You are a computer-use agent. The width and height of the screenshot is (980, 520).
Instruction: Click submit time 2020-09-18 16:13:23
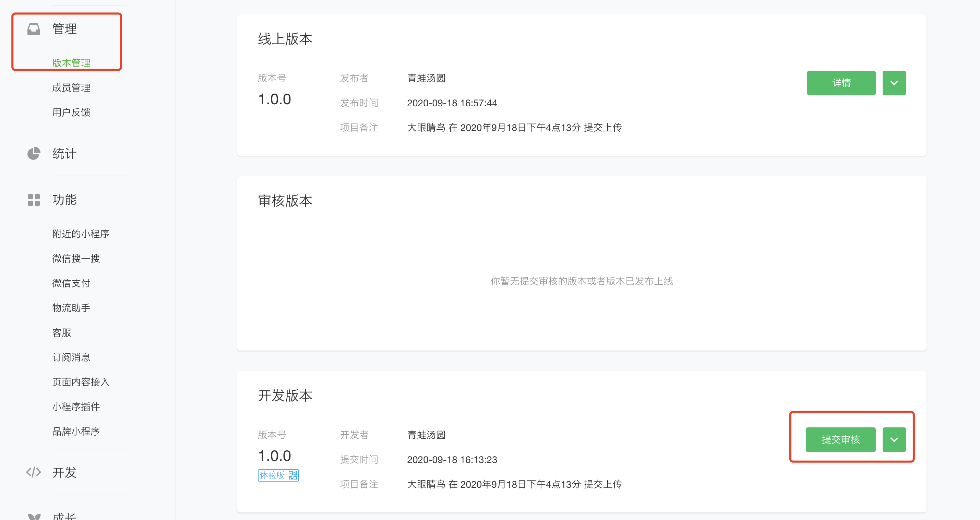coord(452,460)
